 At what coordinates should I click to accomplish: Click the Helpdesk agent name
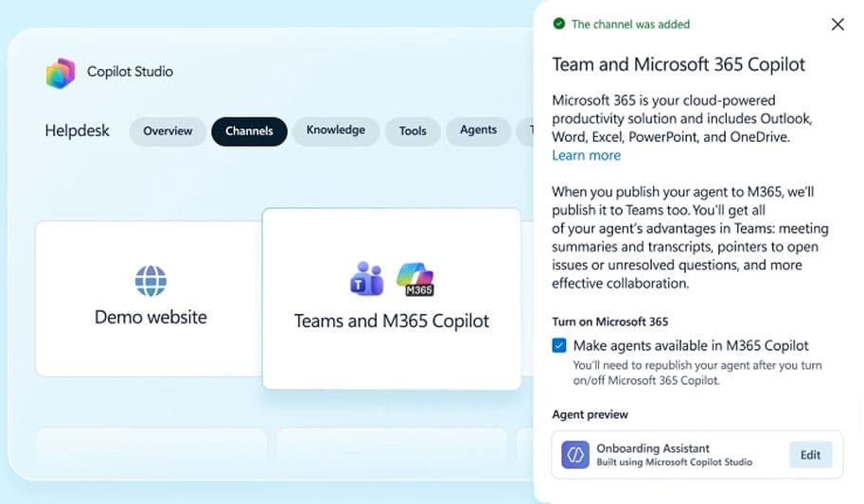[78, 131]
